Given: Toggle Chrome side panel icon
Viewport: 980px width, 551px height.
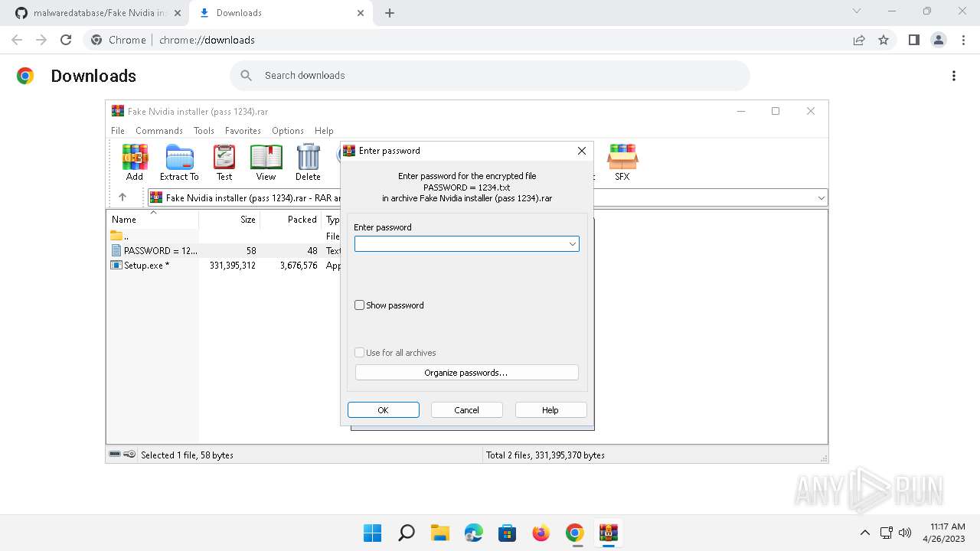Looking at the screenshot, I should point(913,40).
